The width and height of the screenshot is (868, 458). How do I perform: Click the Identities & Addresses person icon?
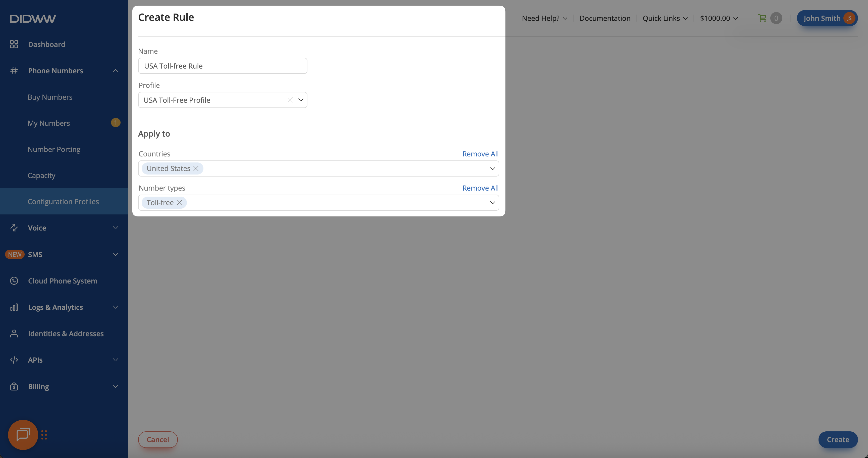click(x=14, y=333)
